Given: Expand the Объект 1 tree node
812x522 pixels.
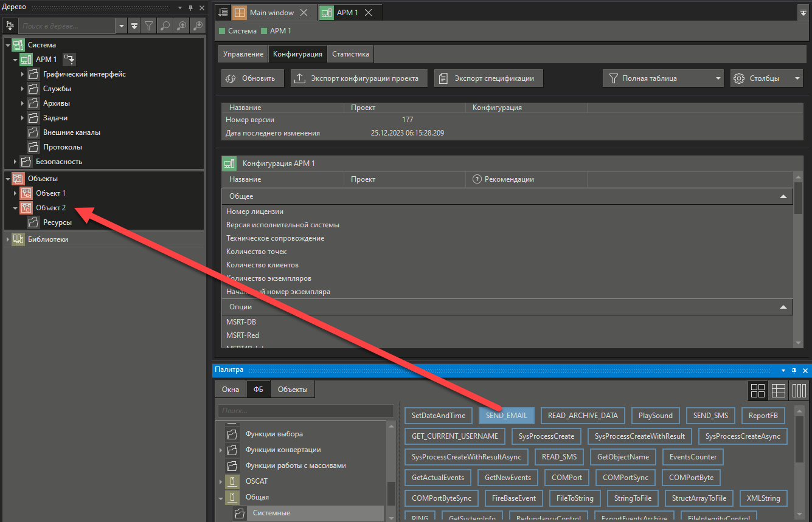Looking at the screenshot, I should 15,193.
